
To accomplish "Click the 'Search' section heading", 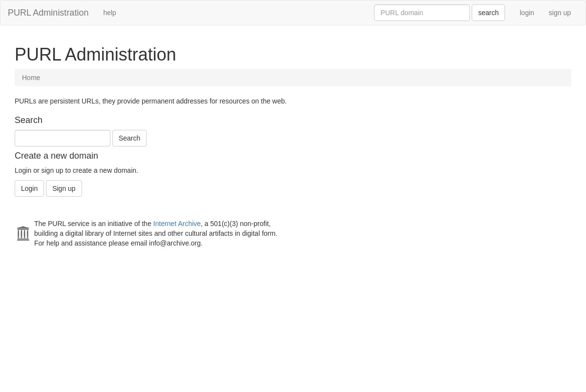I will (x=28, y=120).
